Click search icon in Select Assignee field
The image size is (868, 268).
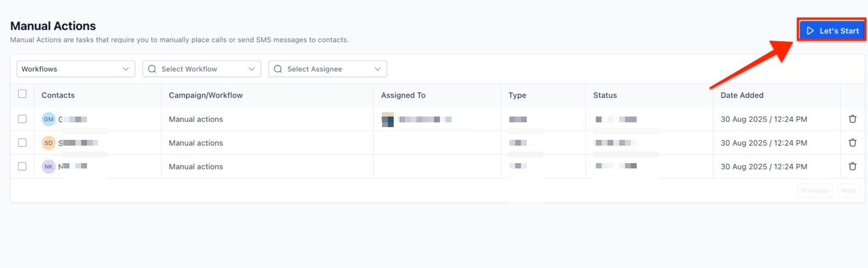[278, 69]
